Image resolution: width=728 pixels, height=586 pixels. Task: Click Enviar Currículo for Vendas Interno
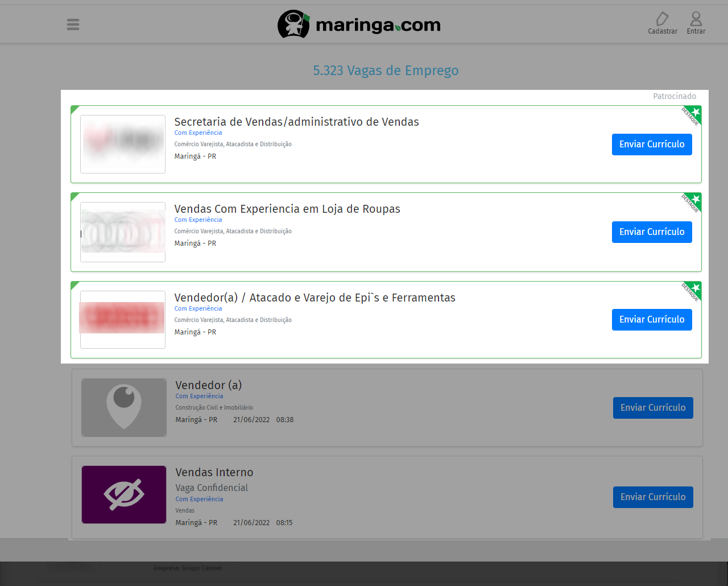coord(653,497)
